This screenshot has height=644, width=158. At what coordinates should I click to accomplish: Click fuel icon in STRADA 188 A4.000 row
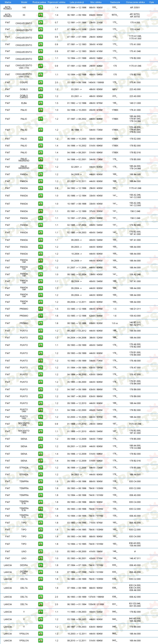40,474
